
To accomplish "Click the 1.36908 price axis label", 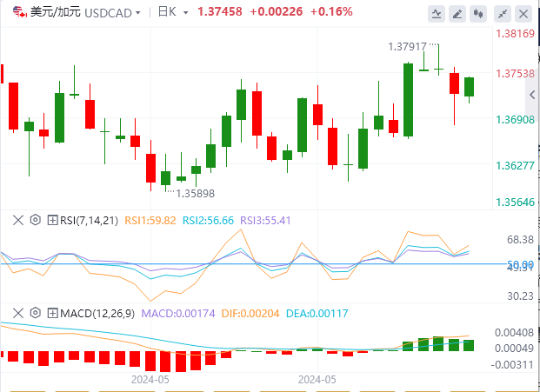I will [515, 119].
